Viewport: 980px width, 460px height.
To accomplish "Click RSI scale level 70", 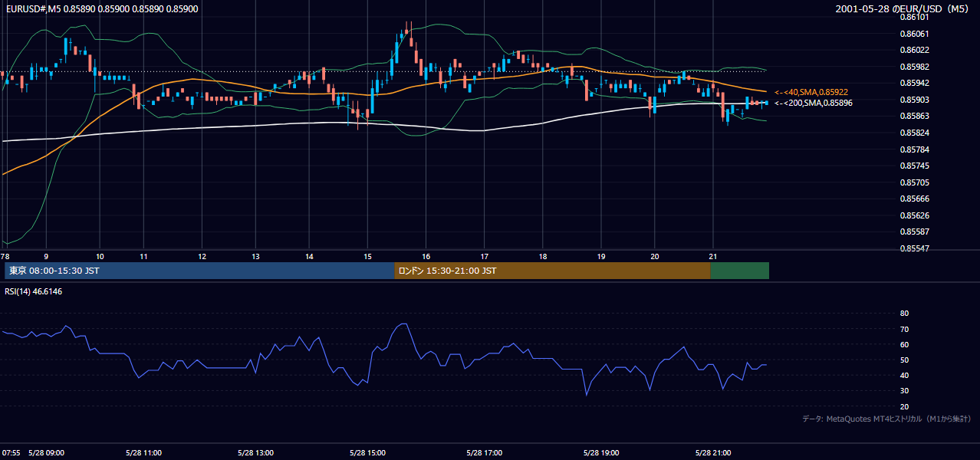I will [904, 329].
